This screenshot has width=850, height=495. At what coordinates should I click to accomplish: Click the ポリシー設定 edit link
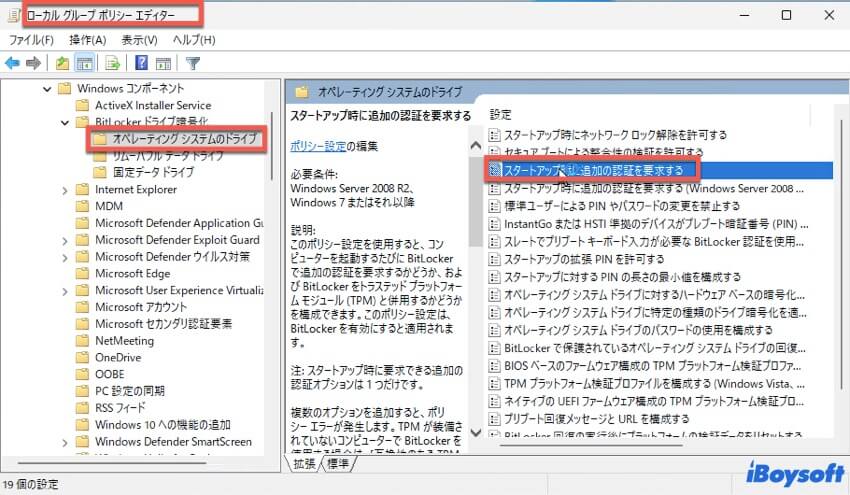coord(318,146)
